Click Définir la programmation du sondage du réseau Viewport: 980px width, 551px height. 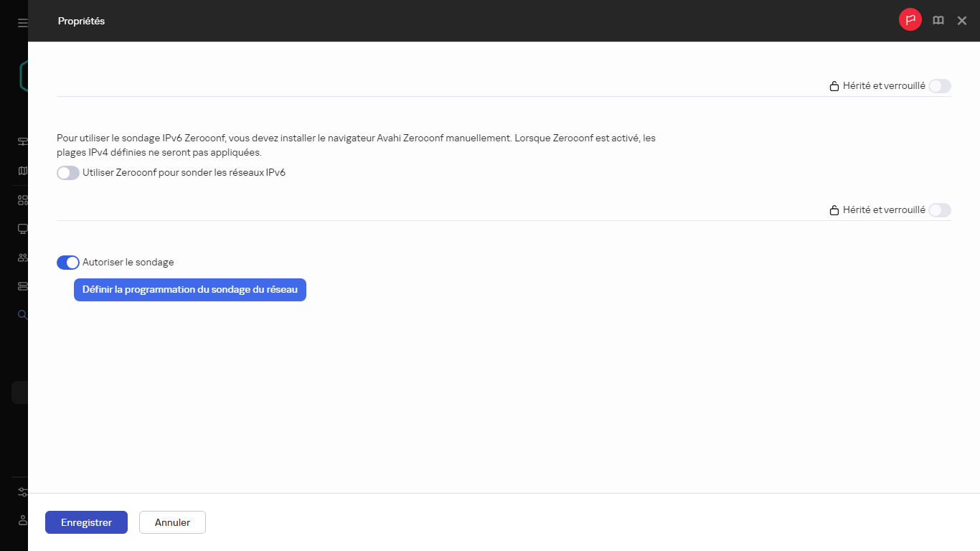tap(190, 290)
